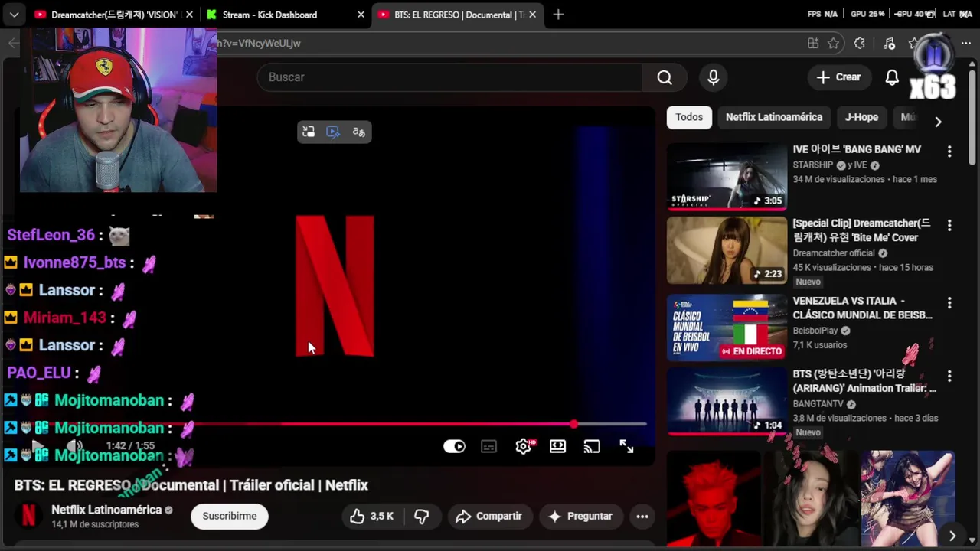This screenshot has height=551, width=980.
Task: Select the J-Hope filter chip
Action: point(861,117)
